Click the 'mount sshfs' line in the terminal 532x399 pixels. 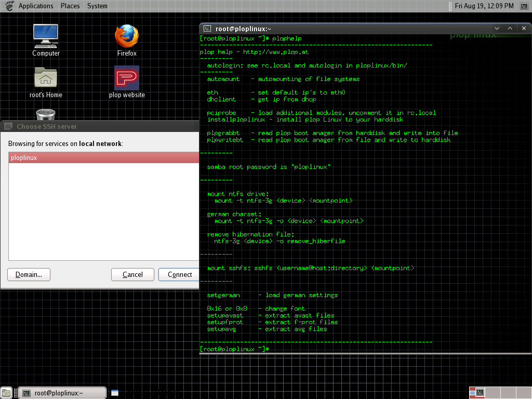311,268
